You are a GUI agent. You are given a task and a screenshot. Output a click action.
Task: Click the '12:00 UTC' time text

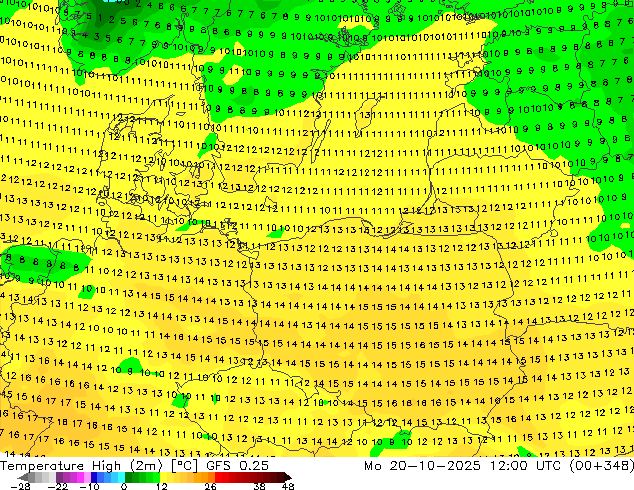526,466
